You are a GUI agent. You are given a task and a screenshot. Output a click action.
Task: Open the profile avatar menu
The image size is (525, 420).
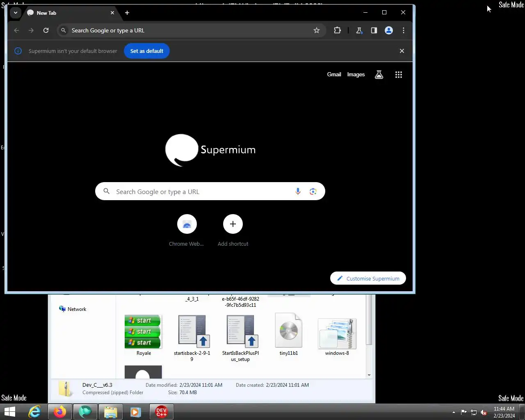[389, 30]
